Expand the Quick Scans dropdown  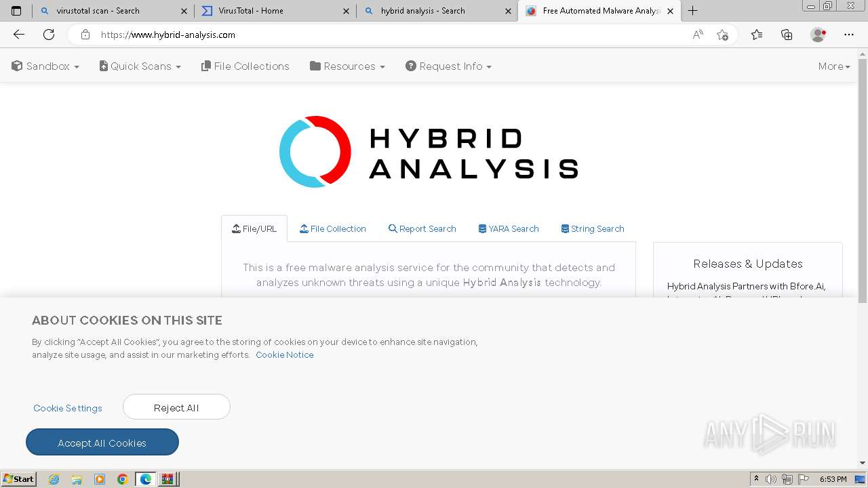tap(140, 66)
